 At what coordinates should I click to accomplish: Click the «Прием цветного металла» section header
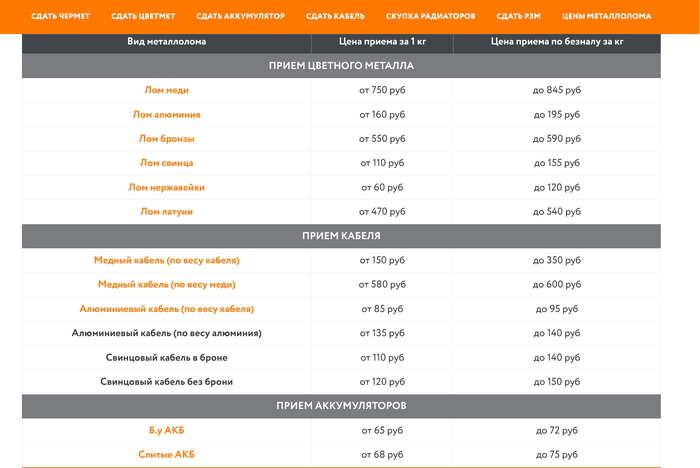click(341, 66)
